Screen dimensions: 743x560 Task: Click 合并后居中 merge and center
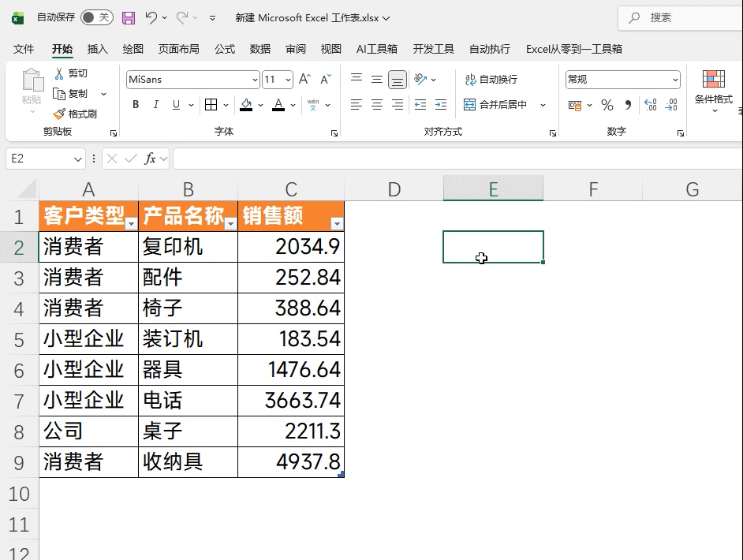(x=495, y=105)
